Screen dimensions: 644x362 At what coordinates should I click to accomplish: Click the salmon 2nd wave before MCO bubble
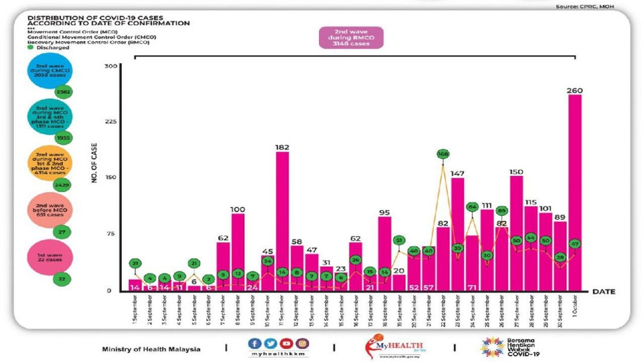(49, 210)
